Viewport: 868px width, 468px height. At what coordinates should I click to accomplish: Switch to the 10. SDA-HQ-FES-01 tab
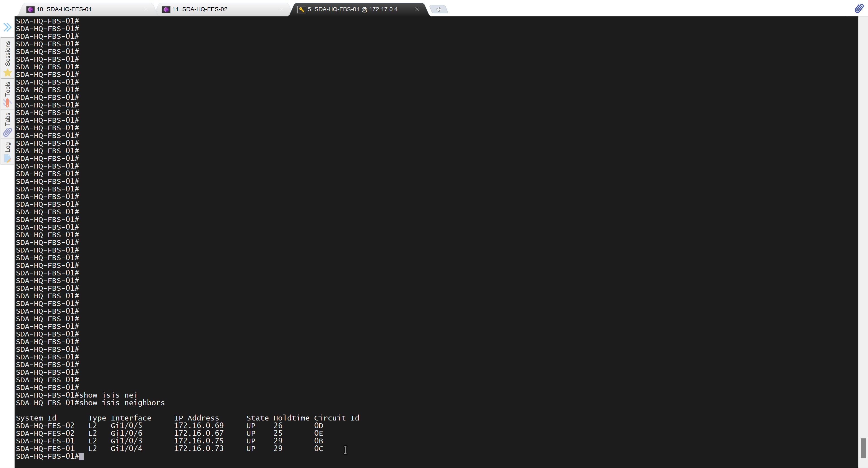tap(64, 9)
